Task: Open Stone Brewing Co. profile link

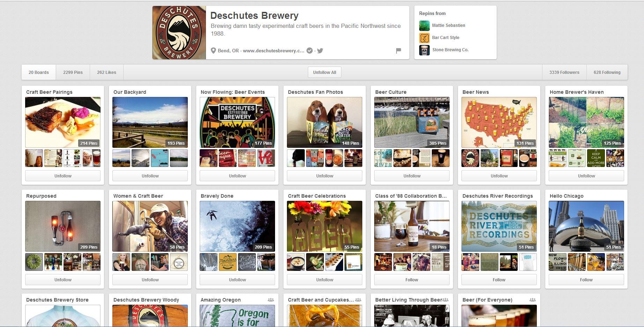Action: tap(450, 50)
